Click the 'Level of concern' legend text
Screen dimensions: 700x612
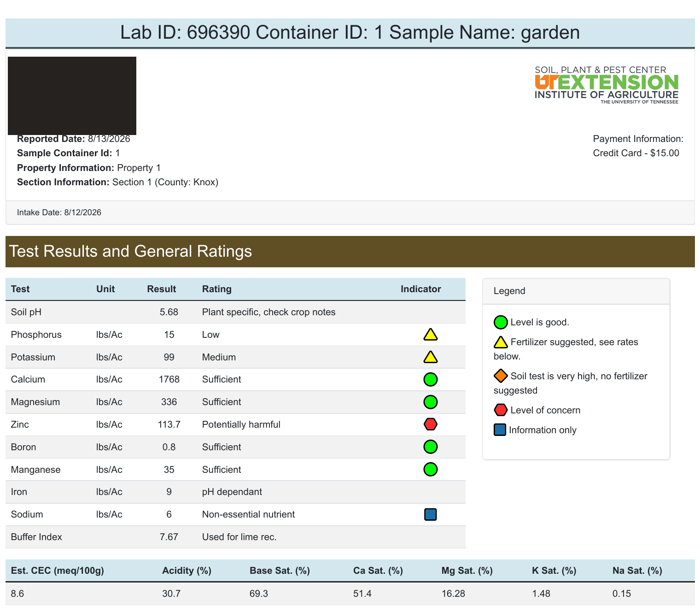click(545, 410)
